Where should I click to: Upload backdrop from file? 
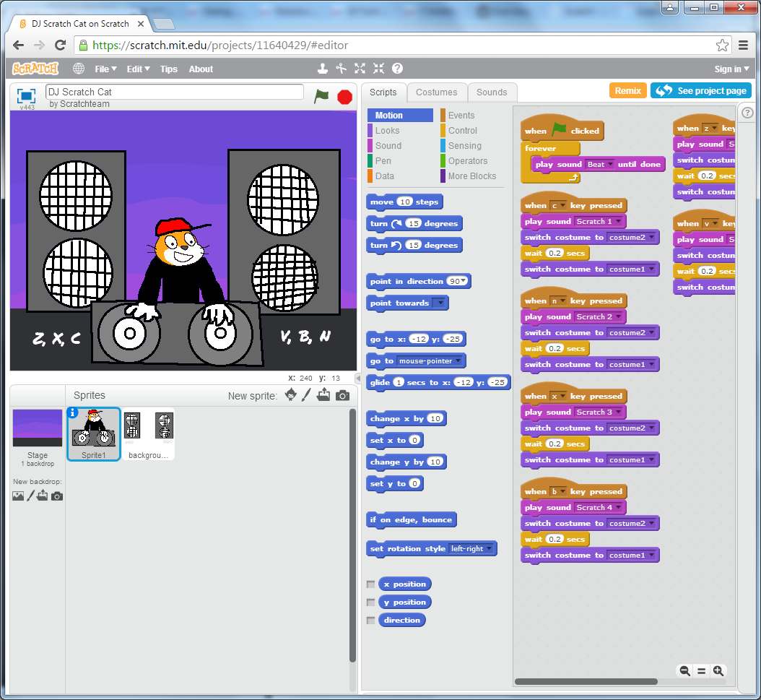click(42, 495)
